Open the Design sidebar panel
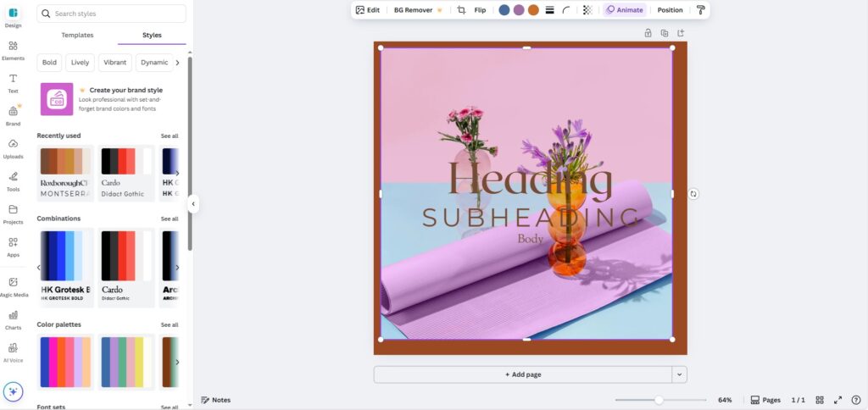Screen dimensions: 868x410 point(13,17)
